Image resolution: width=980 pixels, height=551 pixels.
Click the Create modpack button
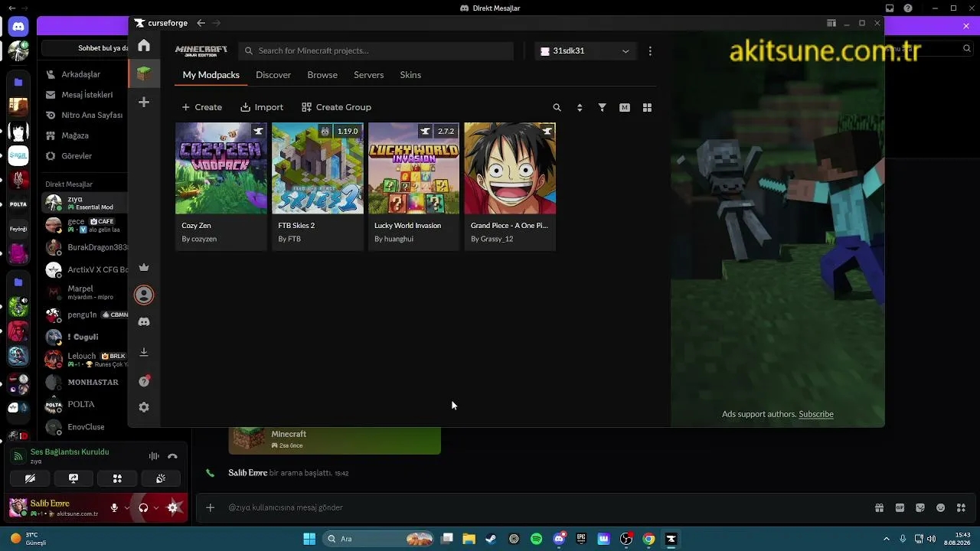coord(201,107)
